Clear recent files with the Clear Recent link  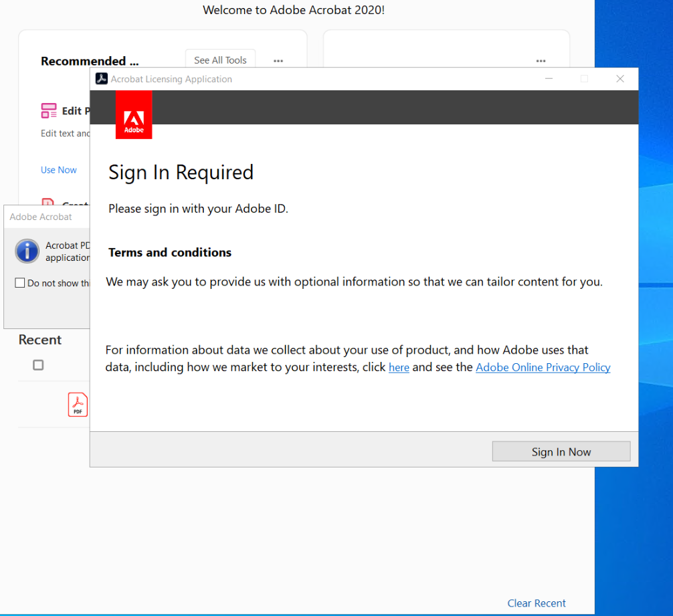click(537, 603)
